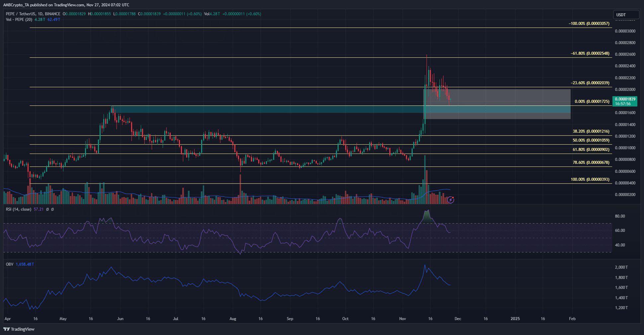Click the 0.00003000 price scale label
This screenshot has height=335, width=644.
625,31
